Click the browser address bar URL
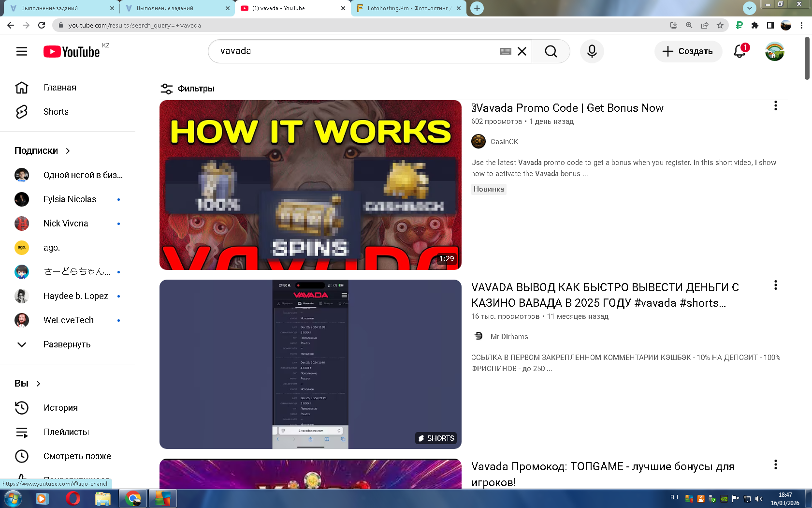Screen dimensions: 812x508 [135, 25]
